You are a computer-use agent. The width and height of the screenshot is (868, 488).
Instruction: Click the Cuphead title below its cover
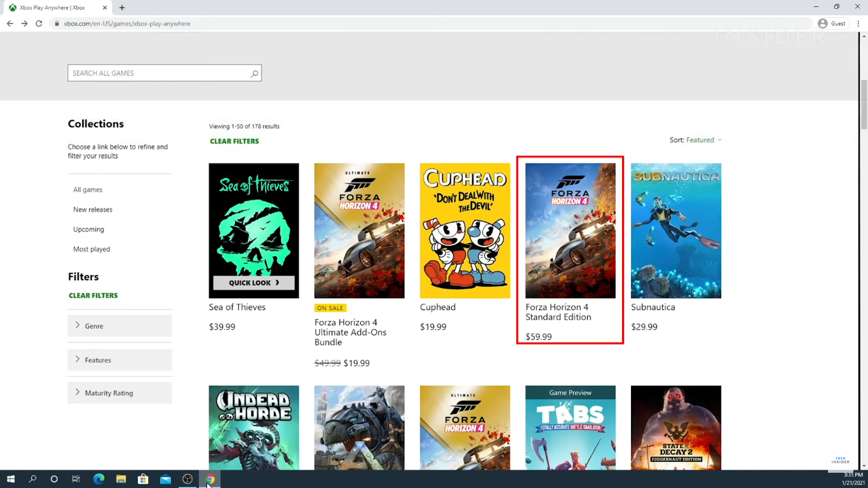438,307
